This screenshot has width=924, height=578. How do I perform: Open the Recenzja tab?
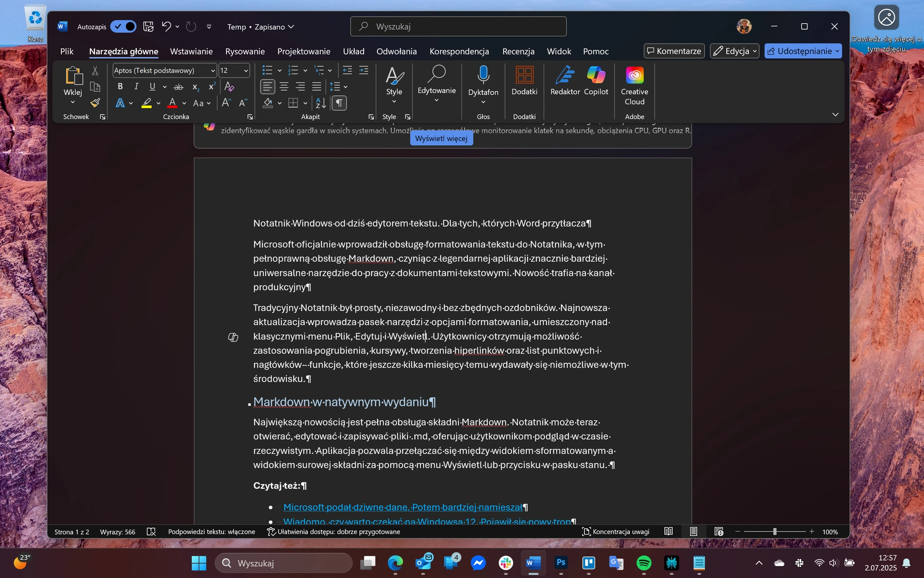518,51
